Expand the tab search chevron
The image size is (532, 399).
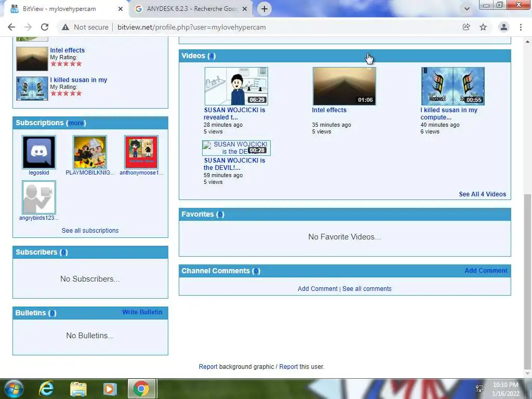tap(467, 9)
